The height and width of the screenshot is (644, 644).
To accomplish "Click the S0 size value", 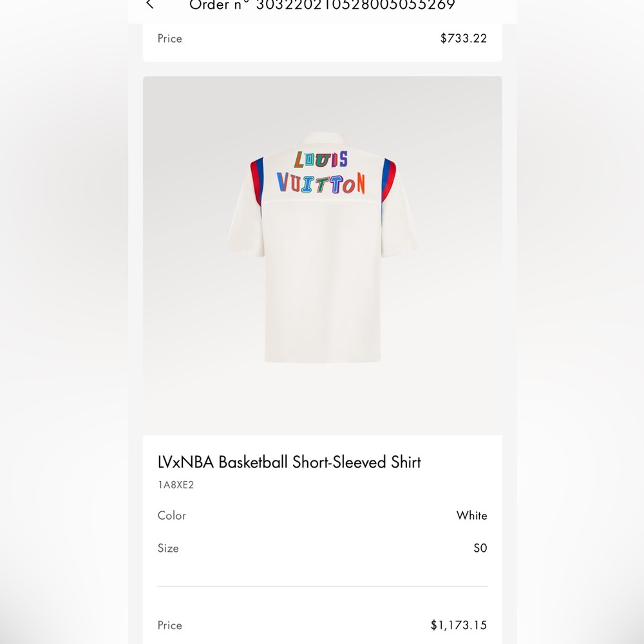I will click(480, 548).
